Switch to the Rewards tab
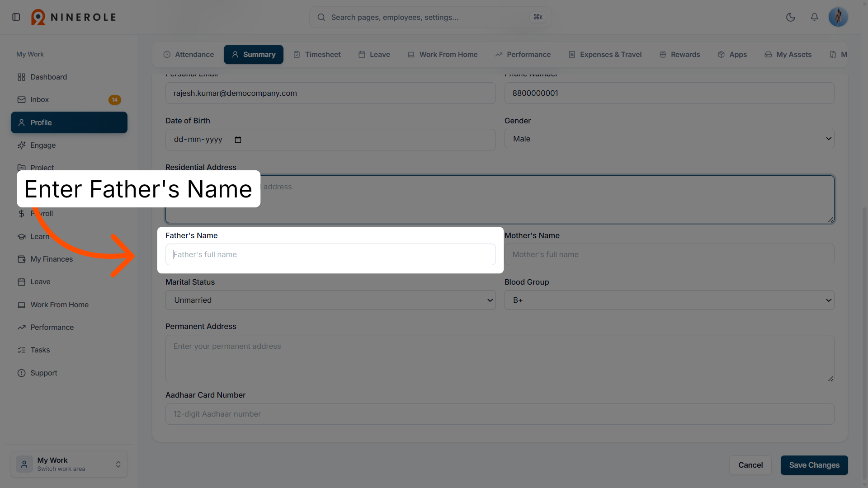The height and width of the screenshot is (488, 868). pyautogui.click(x=679, y=54)
